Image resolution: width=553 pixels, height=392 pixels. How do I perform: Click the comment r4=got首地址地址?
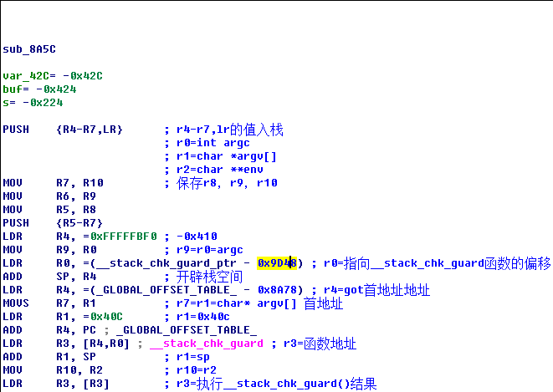pyautogui.click(x=377, y=290)
